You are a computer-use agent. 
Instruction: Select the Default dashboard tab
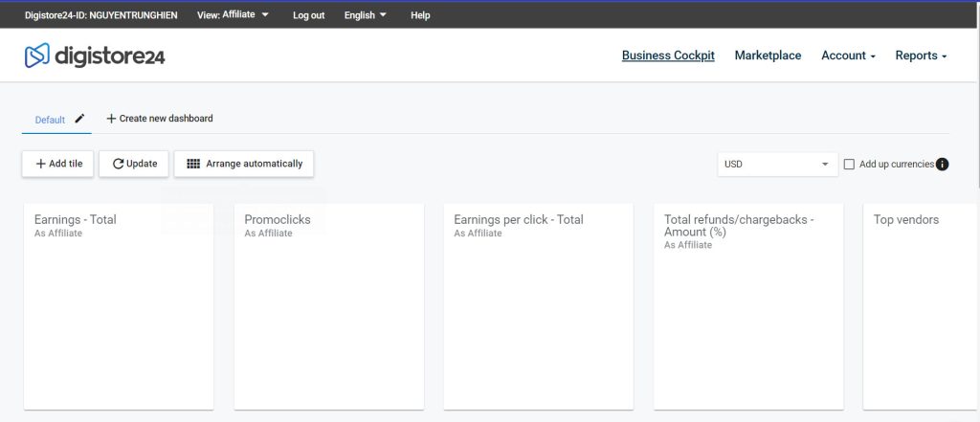pos(50,120)
